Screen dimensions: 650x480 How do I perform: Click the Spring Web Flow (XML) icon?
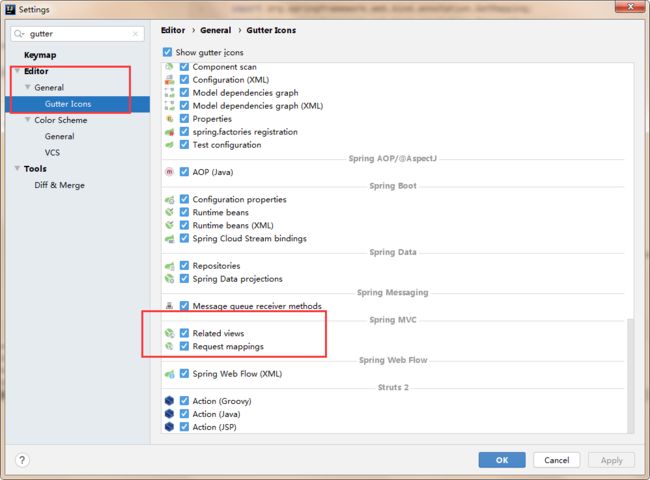point(169,374)
